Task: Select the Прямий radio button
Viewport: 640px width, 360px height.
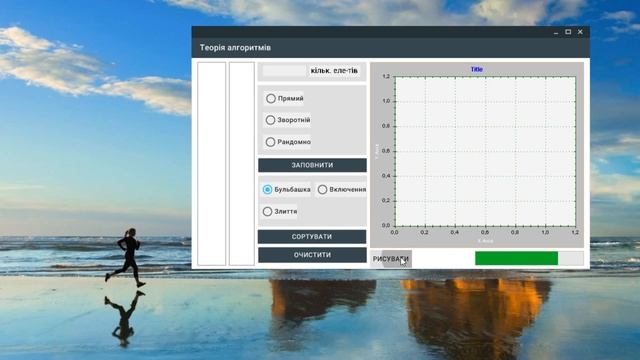Action: point(284,98)
